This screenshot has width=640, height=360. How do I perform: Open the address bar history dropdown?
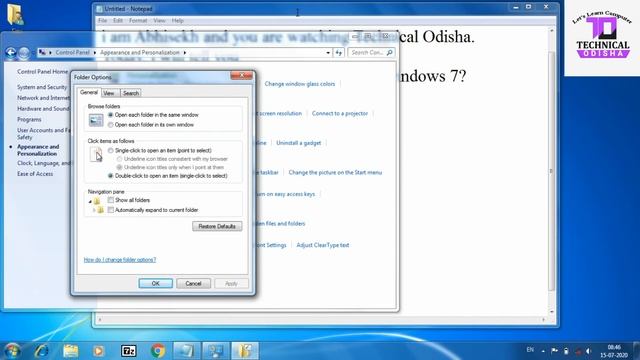tap(328, 53)
